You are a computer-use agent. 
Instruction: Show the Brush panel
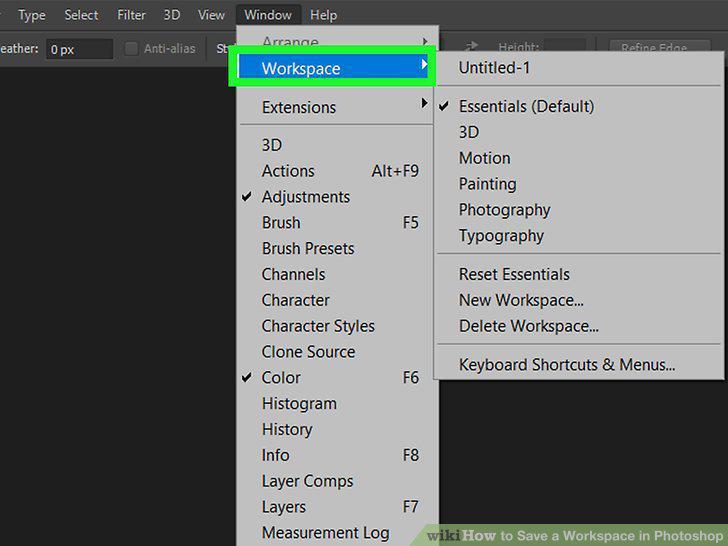pos(337,222)
